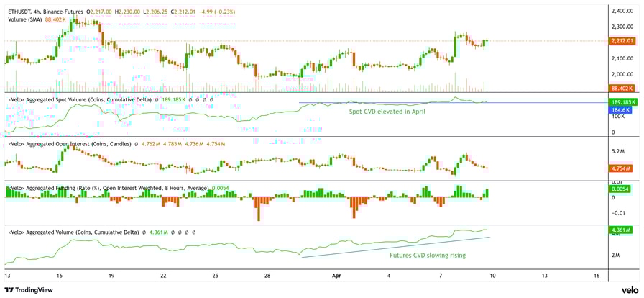Click the blue 184.6K axis label
This screenshot has height=298, width=644.
coord(620,110)
